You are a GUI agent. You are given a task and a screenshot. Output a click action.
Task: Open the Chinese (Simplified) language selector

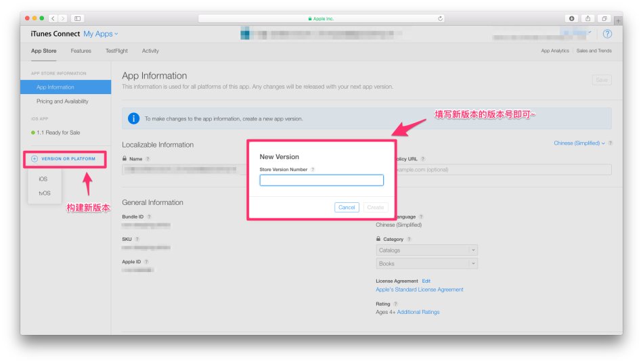click(x=579, y=143)
